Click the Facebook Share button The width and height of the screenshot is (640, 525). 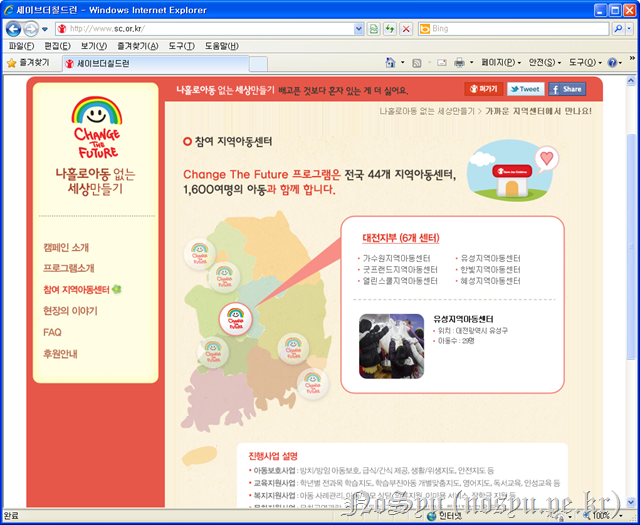tap(566, 89)
